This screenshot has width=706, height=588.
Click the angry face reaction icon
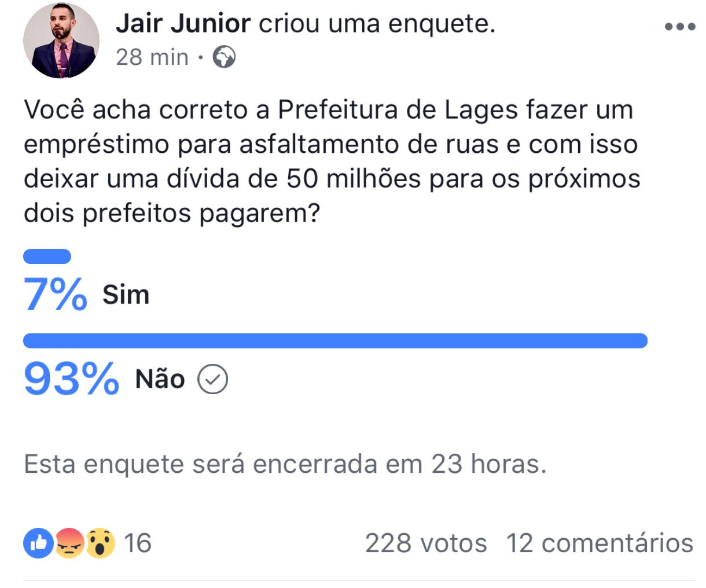point(69,543)
